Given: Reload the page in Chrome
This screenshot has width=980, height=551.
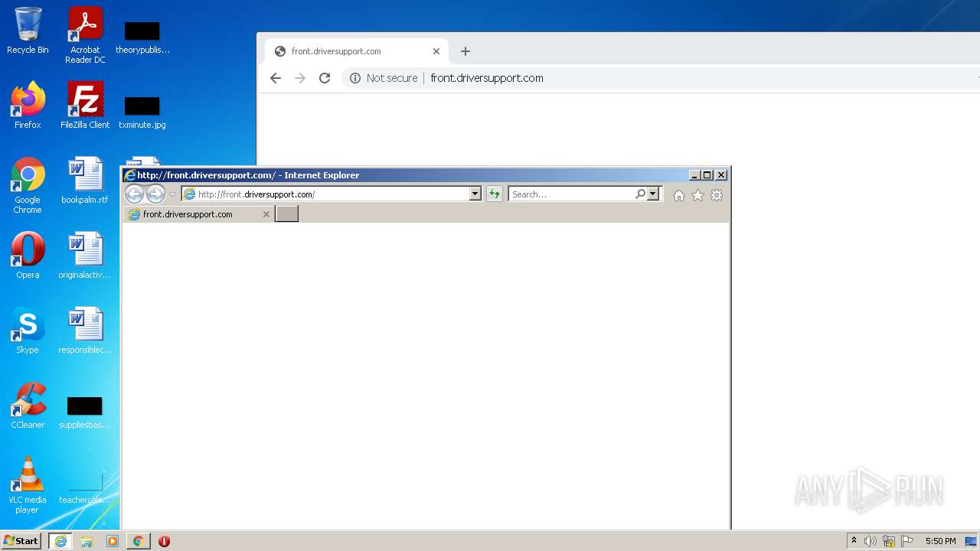Looking at the screenshot, I should tap(325, 78).
